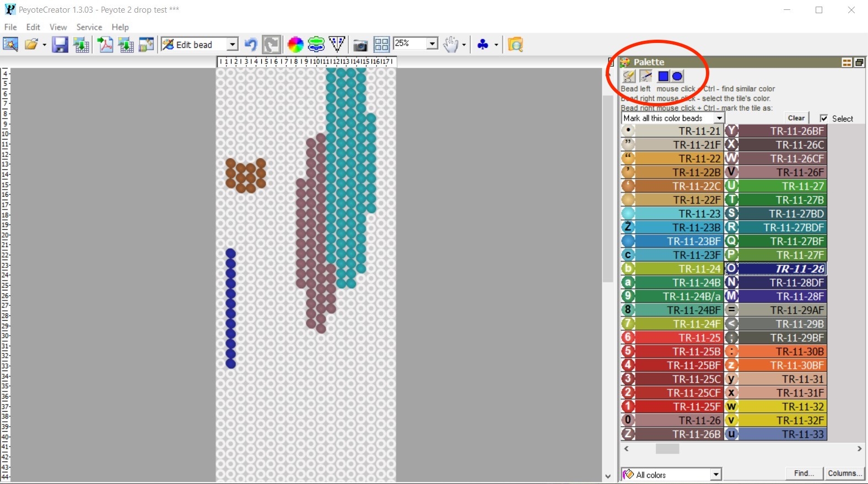868x484 pixels.
Task: Click the palette horizontal scrollbar thumb
Action: pyautogui.click(x=667, y=449)
